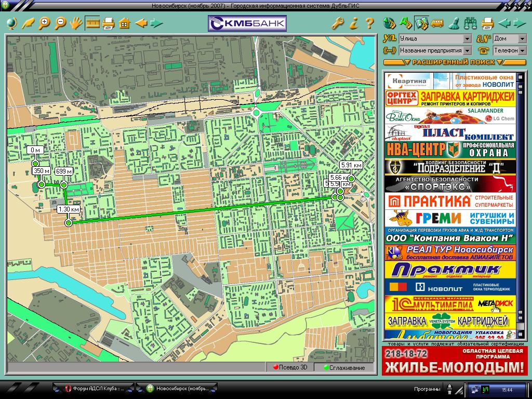The height and width of the screenshot is (399, 532).
Task: Click the globe full-map view icon
Action: tap(11, 23)
